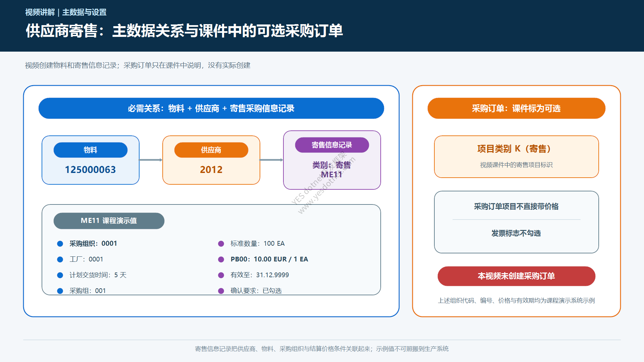Select the purple 寄售信息记录 pill label
Screen dimensions: 644x362
click(x=332, y=145)
